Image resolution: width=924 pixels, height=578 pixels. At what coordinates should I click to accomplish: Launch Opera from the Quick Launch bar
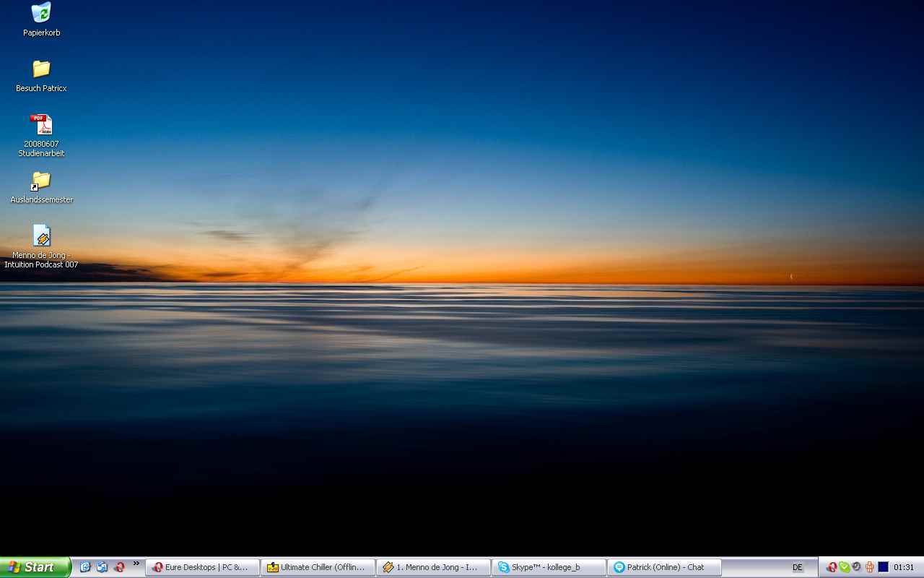coord(119,567)
